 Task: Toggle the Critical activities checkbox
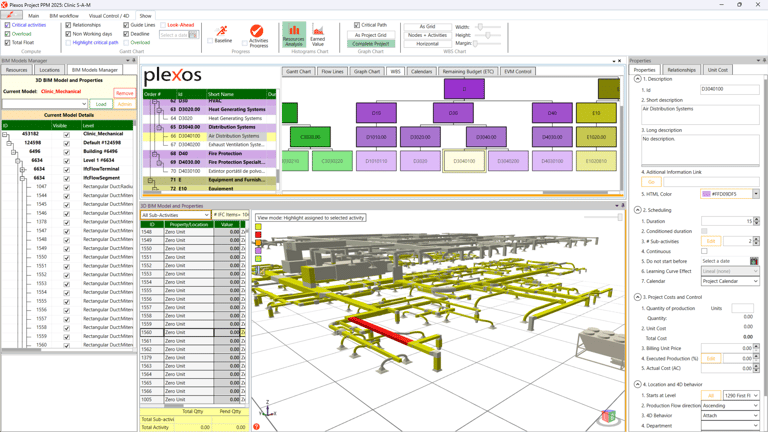click(7, 25)
